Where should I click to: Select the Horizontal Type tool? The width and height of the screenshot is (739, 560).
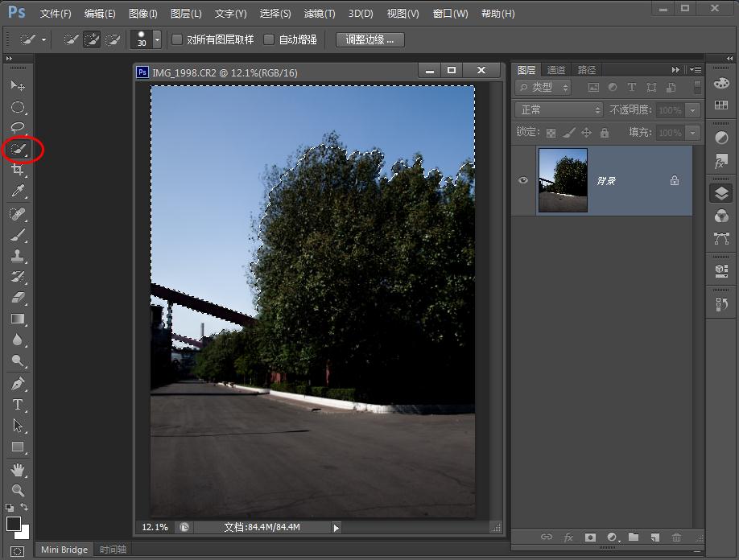point(18,405)
